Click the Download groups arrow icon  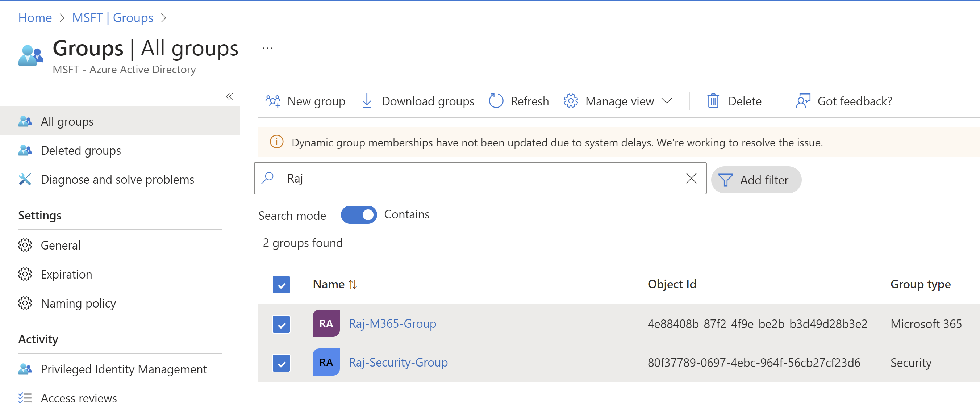[x=366, y=101]
